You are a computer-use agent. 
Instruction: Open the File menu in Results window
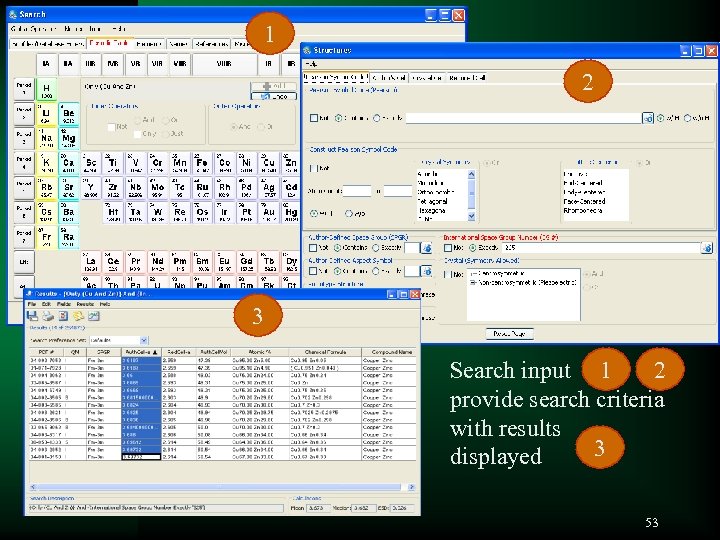click(x=31, y=304)
